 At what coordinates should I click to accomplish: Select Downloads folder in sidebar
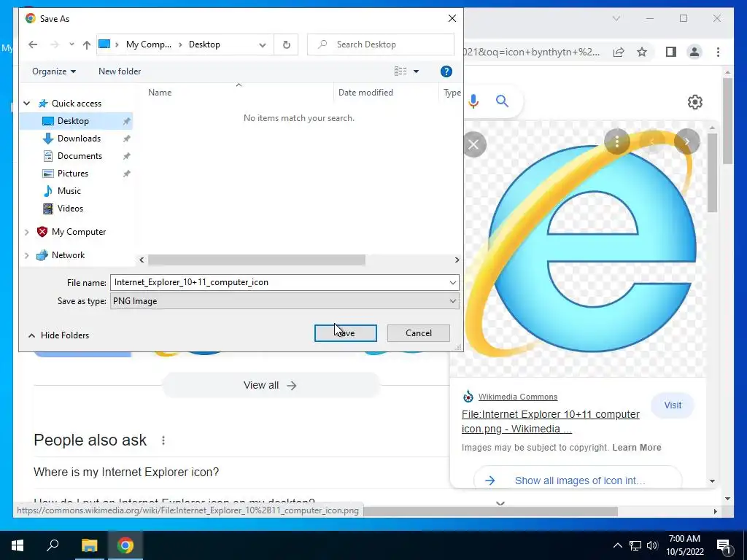click(x=79, y=139)
